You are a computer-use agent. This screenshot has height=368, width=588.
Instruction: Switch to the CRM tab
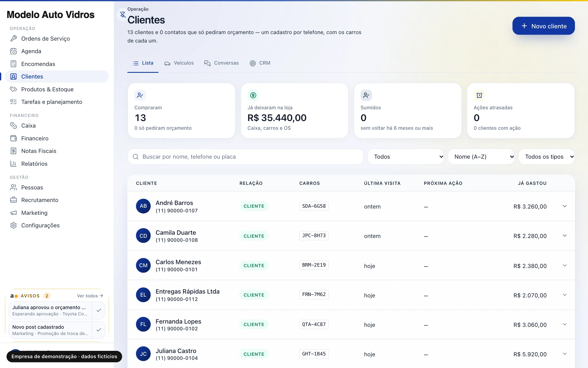[x=260, y=63]
